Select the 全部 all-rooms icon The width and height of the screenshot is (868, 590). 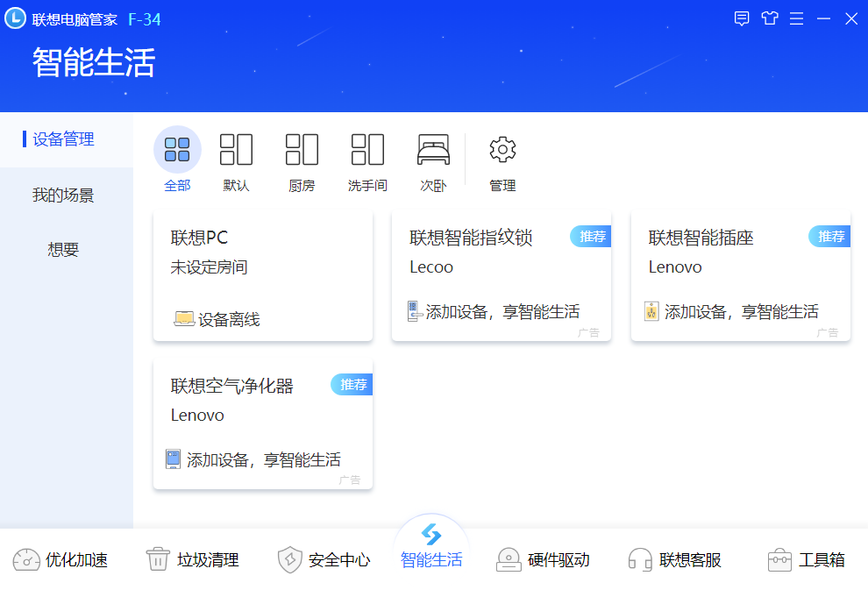(177, 149)
